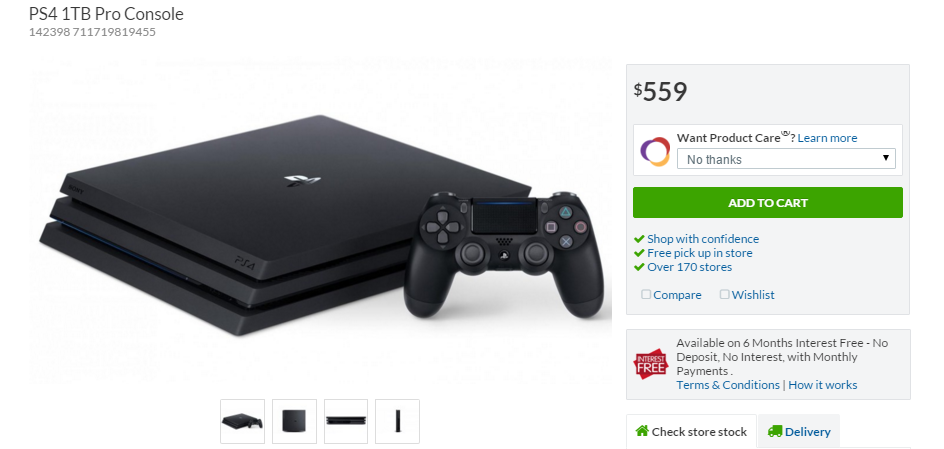Select the top-view console thumbnail
Screen dimensions: 944x449
pyautogui.click(x=294, y=421)
